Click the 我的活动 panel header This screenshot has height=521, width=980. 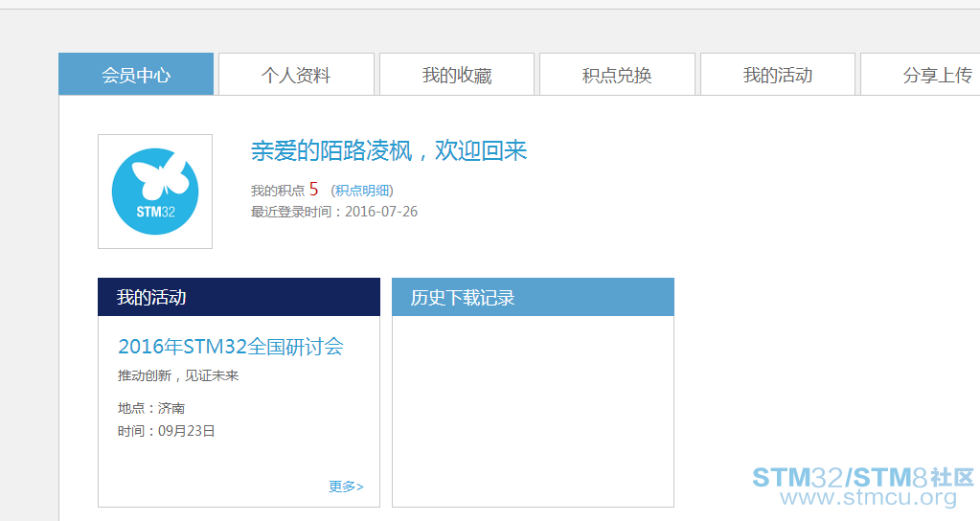tap(239, 297)
